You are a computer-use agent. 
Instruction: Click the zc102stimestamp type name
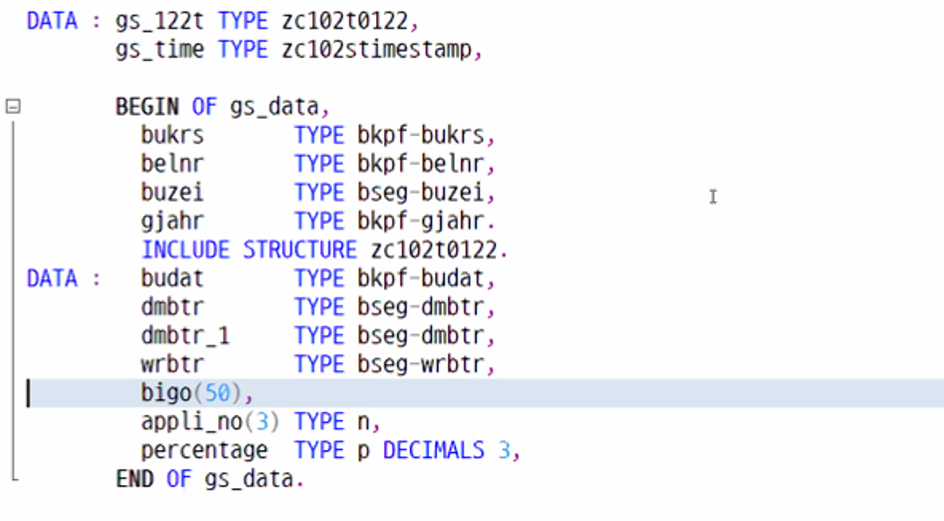click(x=377, y=49)
